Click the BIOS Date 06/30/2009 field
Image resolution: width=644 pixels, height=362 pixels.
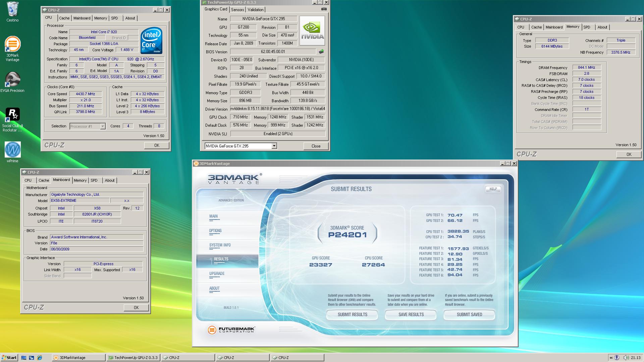[97, 249]
